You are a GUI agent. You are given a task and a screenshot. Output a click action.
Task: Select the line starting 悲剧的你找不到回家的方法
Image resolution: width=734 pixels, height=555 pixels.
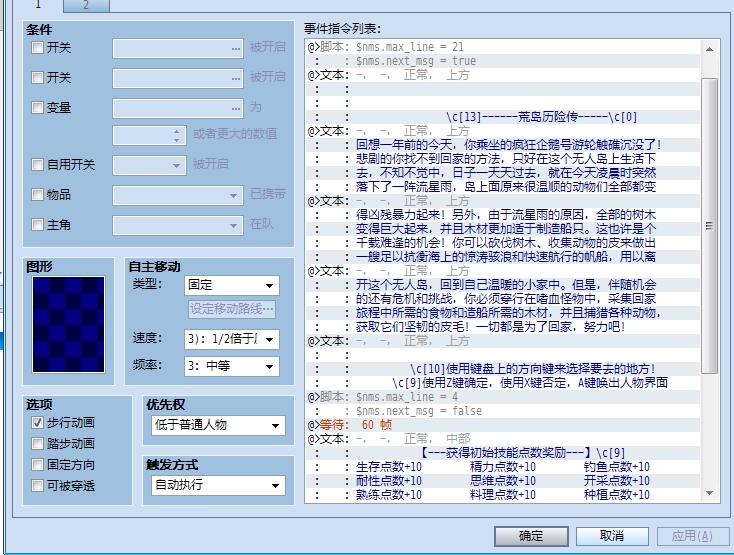tap(503, 159)
